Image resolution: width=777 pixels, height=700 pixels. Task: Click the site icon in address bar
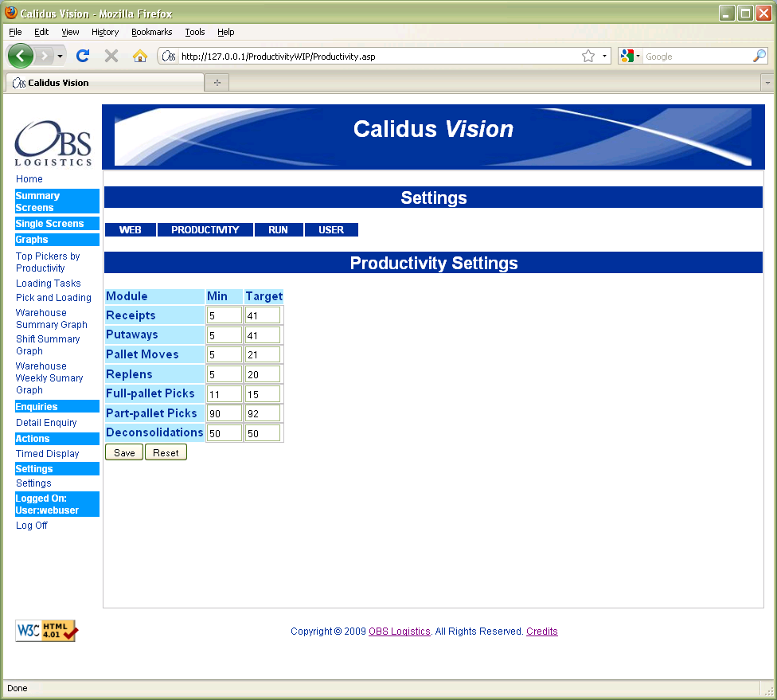pos(169,56)
